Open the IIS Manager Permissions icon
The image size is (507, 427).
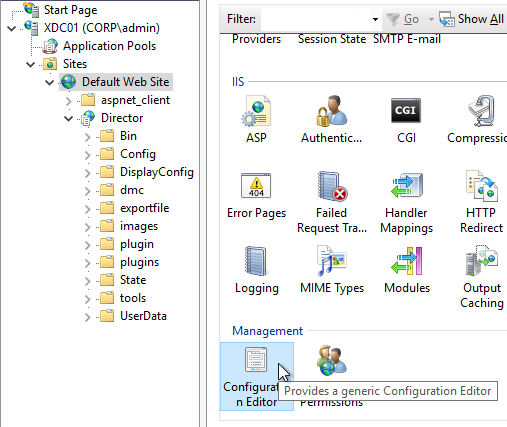click(x=332, y=361)
